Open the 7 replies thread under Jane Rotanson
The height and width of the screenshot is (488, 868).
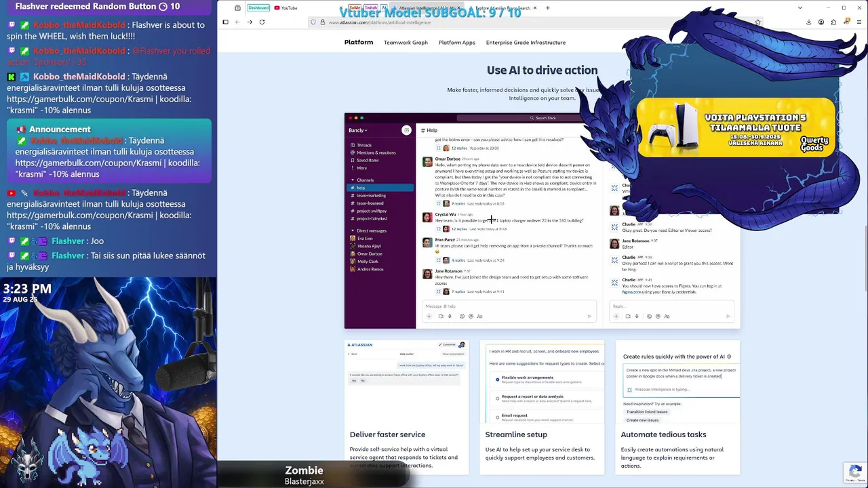(458, 291)
